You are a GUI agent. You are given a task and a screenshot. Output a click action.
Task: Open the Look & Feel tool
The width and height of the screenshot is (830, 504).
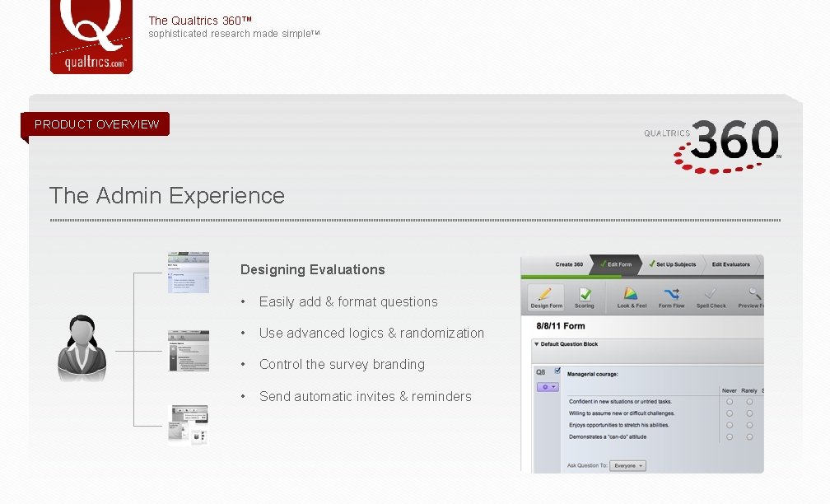click(x=632, y=298)
